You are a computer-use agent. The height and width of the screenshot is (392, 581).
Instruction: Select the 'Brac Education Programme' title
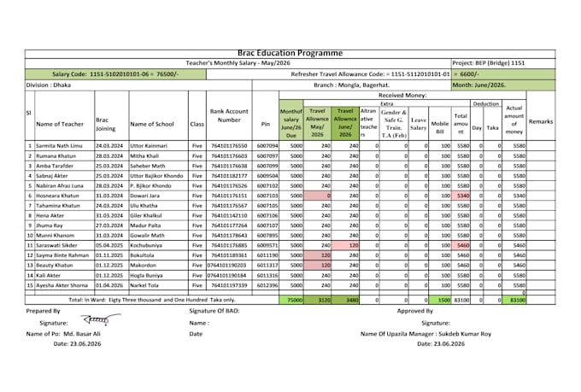click(290, 53)
